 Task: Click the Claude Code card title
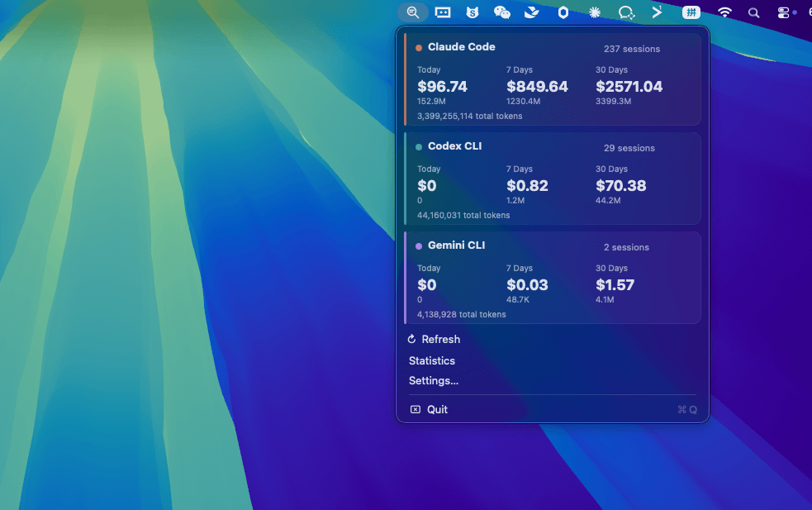462,46
